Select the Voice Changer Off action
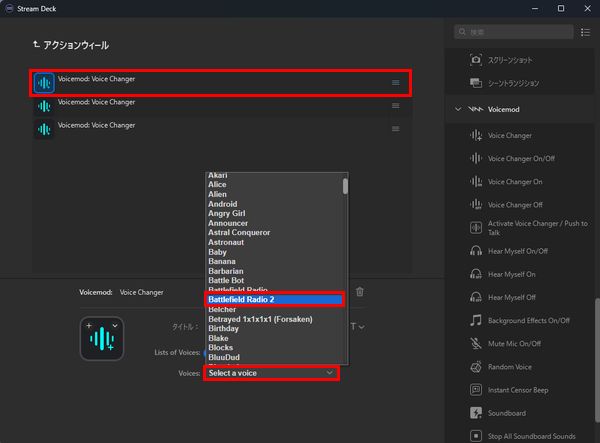Image resolution: width=600 pixels, height=443 pixels. (x=515, y=205)
